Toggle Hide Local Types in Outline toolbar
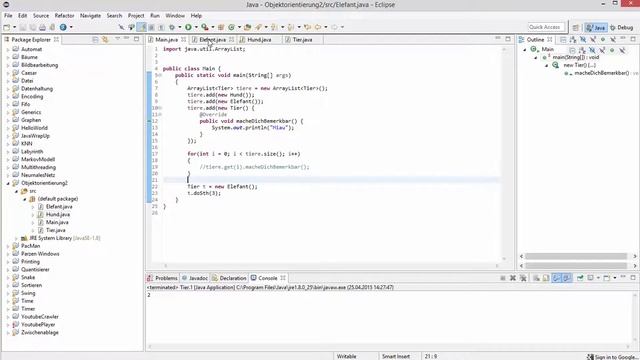Viewport: 640px width, 360px height. (613, 40)
